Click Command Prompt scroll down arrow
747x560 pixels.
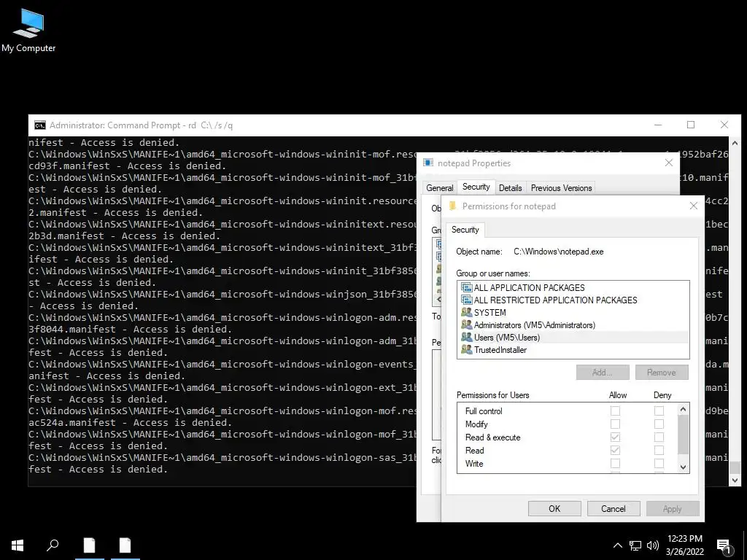click(735, 480)
